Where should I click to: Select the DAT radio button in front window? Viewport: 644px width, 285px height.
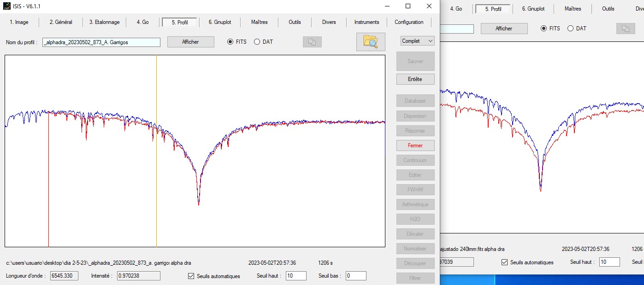point(257,42)
